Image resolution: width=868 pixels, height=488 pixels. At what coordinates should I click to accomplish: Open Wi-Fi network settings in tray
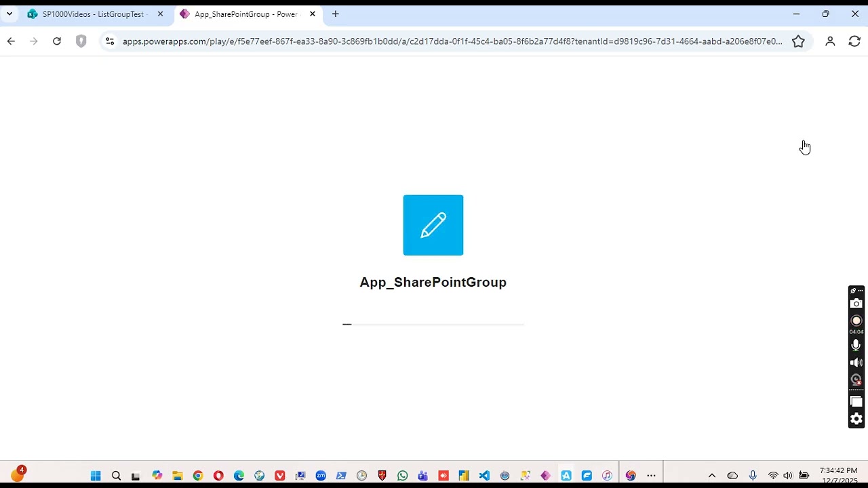773,476
